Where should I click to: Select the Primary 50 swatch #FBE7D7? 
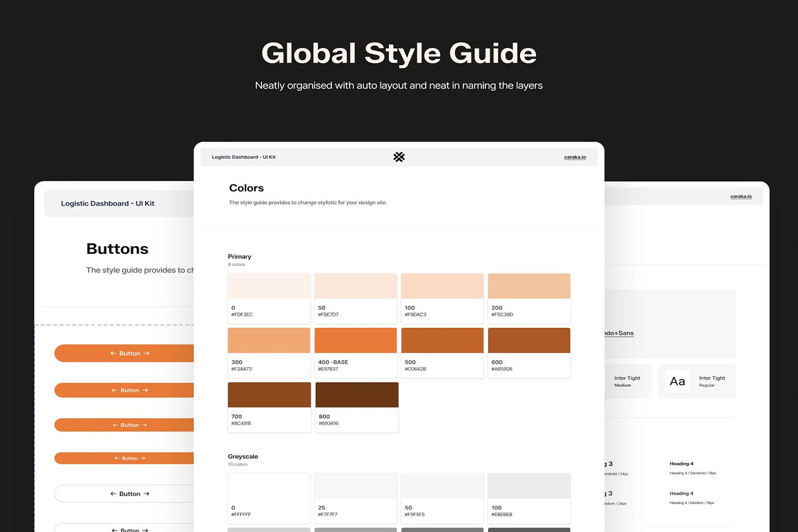tap(356, 297)
